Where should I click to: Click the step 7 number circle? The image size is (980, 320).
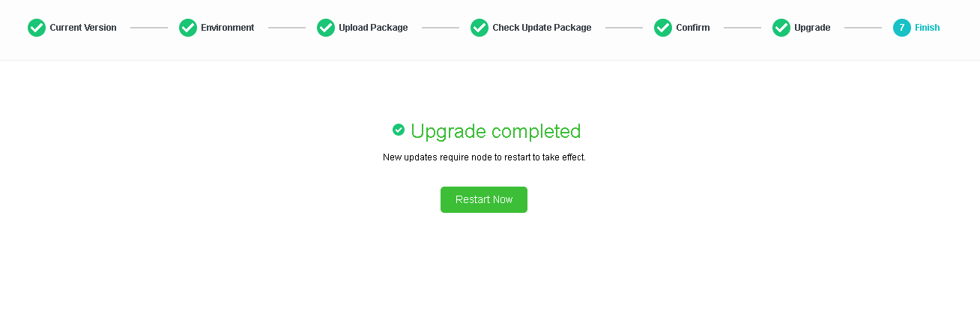[x=902, y=28]
